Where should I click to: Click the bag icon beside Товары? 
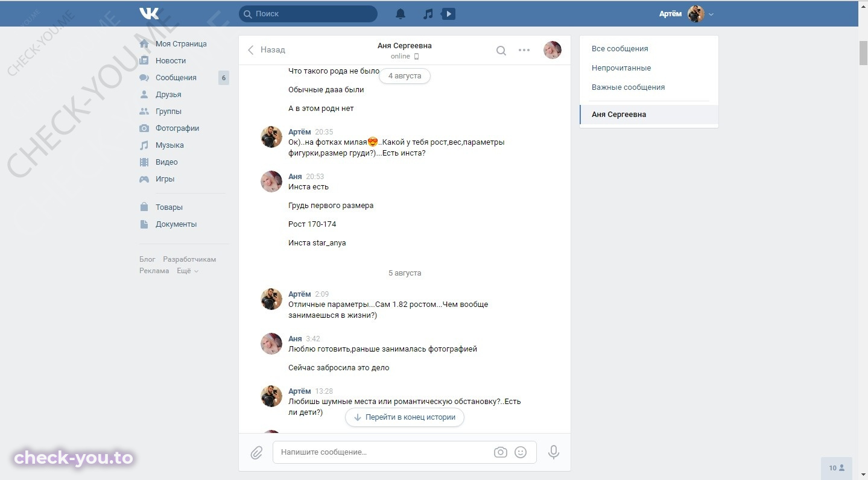[x=144, y=207]
